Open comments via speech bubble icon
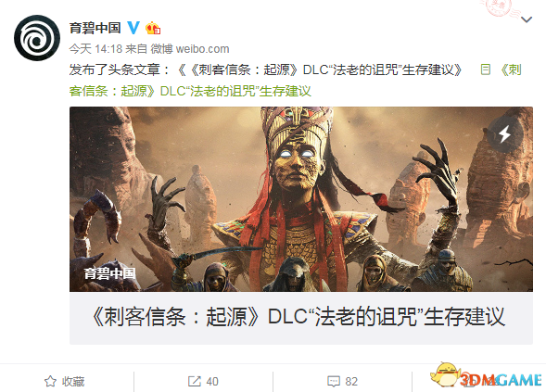Image resolution: width=546 pixels, height=392 pixels. [x=334, y=381]
